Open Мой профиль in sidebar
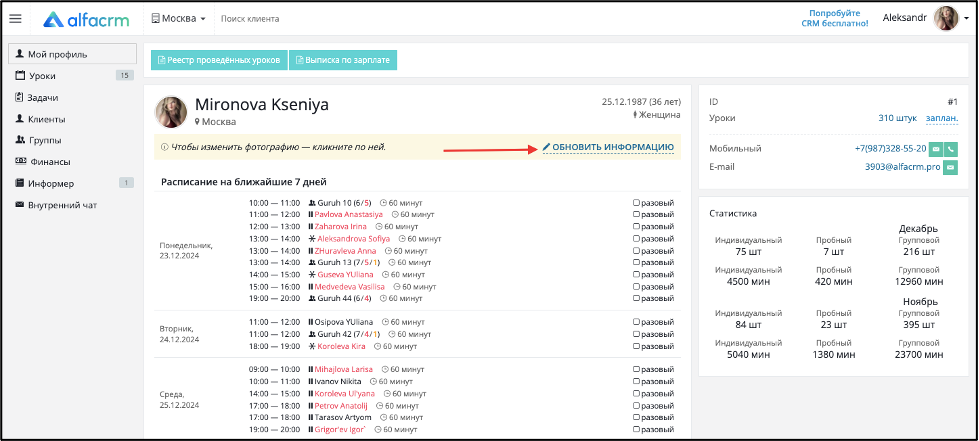Image resolution: width=979 pixels, height=441 pixels. click(x=72, y=54)
